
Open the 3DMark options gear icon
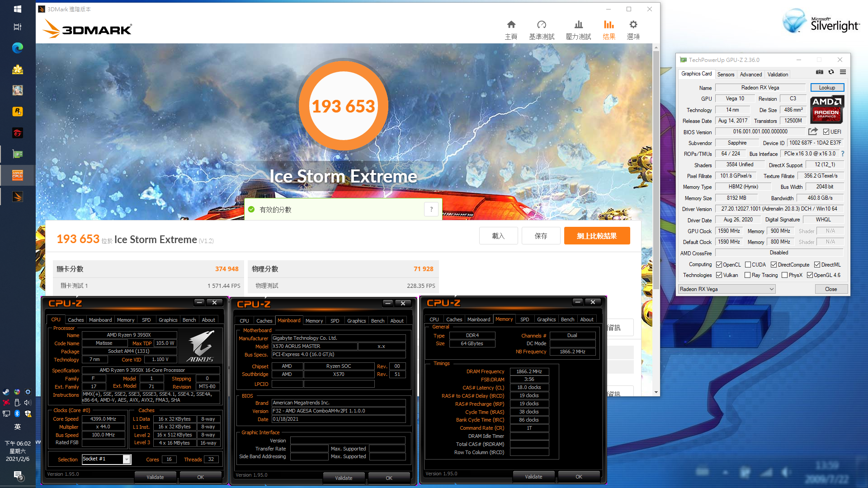point(633,24)
